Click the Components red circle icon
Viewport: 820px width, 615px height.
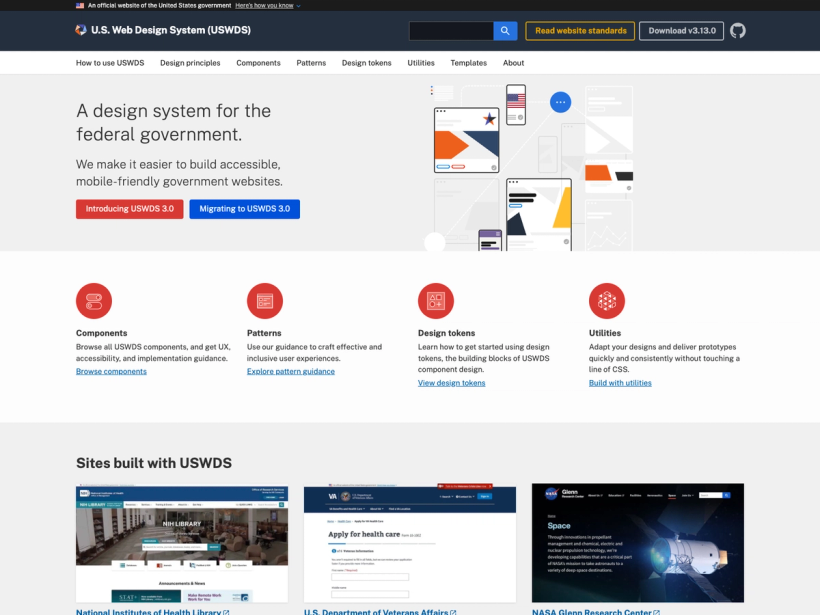tap(94, 301)
